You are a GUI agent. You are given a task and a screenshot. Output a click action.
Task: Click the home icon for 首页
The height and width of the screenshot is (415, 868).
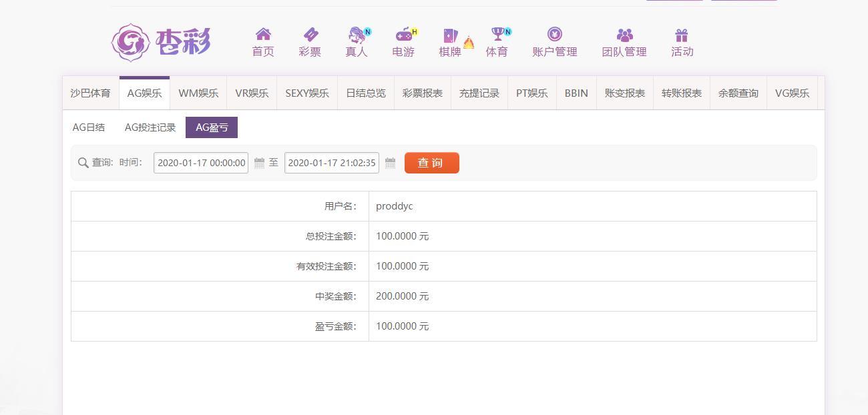(x=263, y=35)
